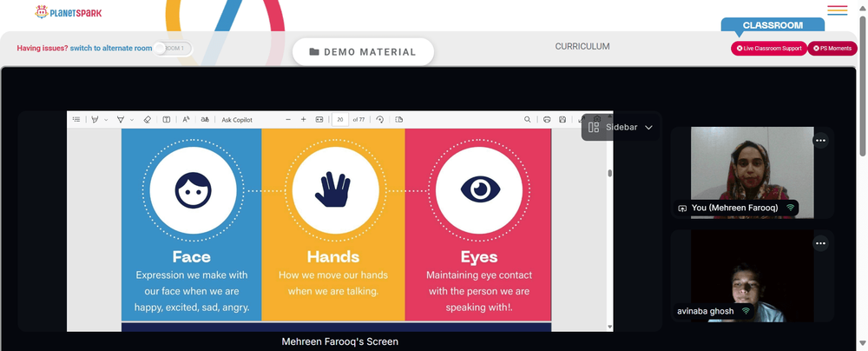
Task: Go to PlanetSpark home via logo
Action: pos(68,12)
